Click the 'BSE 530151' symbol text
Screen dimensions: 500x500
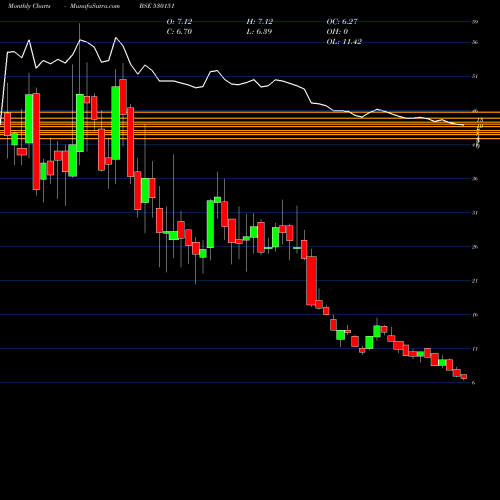coord(157,6)
